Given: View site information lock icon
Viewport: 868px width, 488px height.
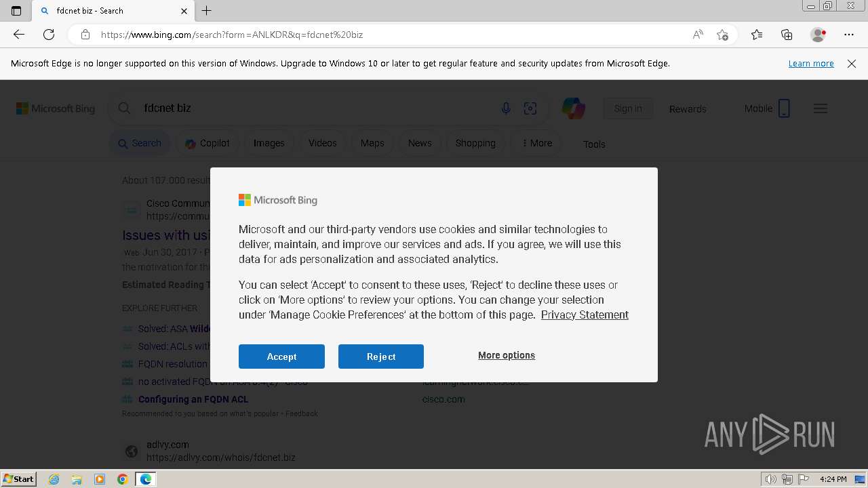Looking at the screenshot, I should (85, 35).
